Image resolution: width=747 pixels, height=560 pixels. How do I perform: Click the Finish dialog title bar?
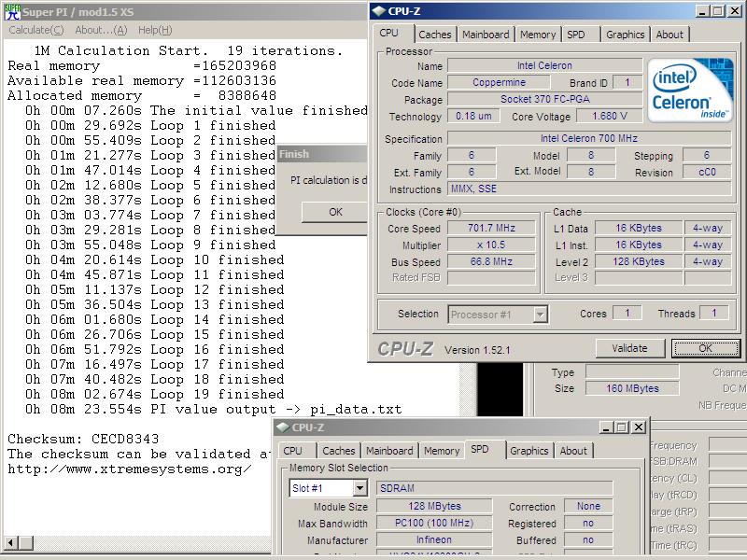(322, 154)
